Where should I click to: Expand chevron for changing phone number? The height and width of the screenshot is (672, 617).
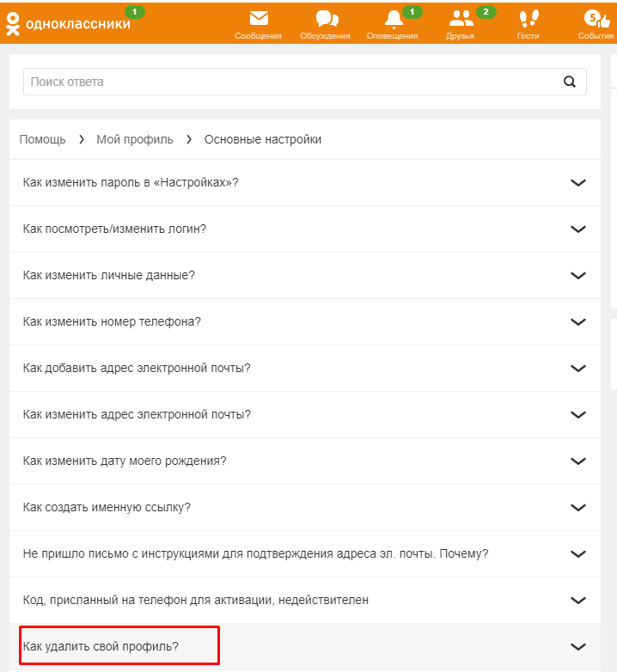click(x=578, y=322)
